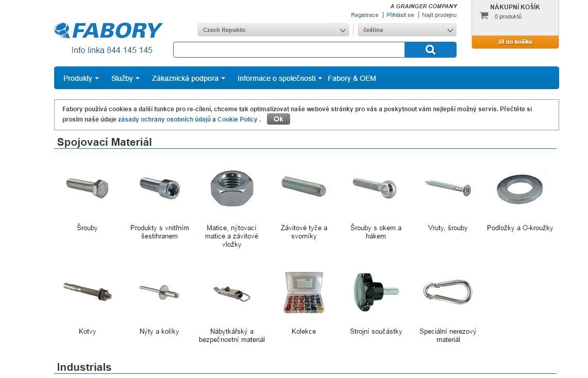Click the Jít do košíku button
The height and width of the screenshot is (378, 588).
coord(515,42)
